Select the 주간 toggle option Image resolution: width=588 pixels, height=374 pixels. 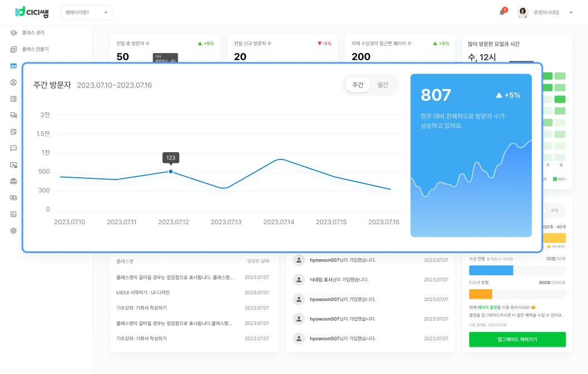(357, 85)
